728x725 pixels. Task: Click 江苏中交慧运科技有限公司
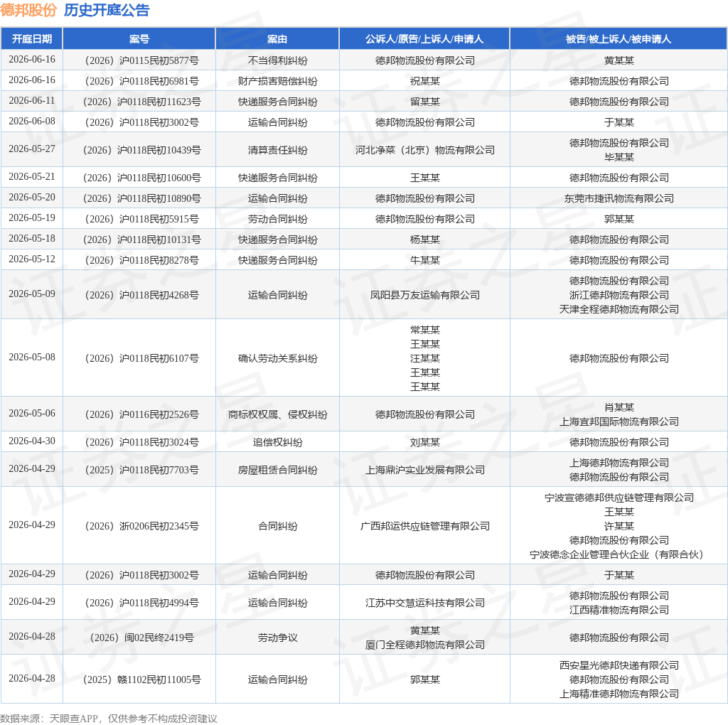425,603
